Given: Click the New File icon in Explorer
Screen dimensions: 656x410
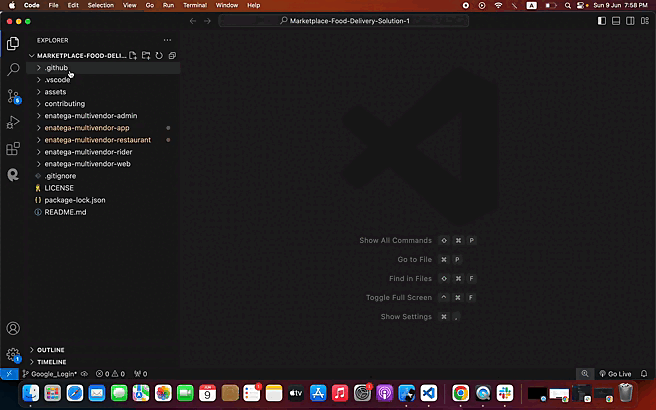Looking at the screenshot, I should pyautogui.click(x=132, y=56).
